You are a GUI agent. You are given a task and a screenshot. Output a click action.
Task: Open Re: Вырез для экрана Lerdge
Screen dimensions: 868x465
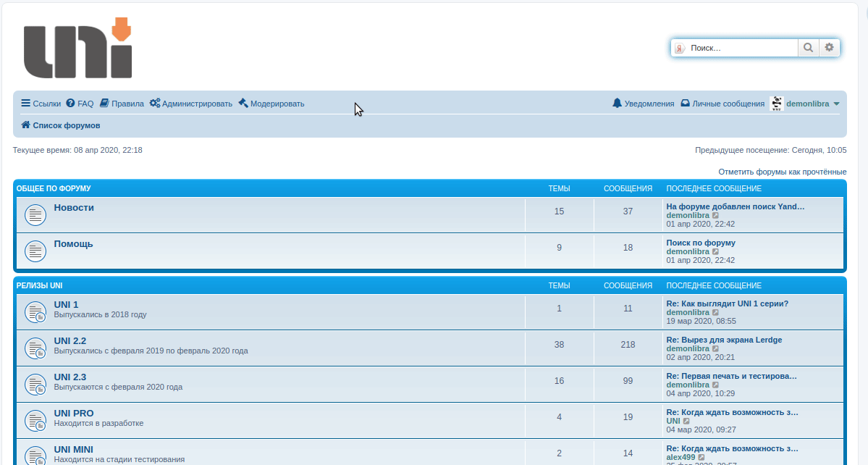(724, 340)
